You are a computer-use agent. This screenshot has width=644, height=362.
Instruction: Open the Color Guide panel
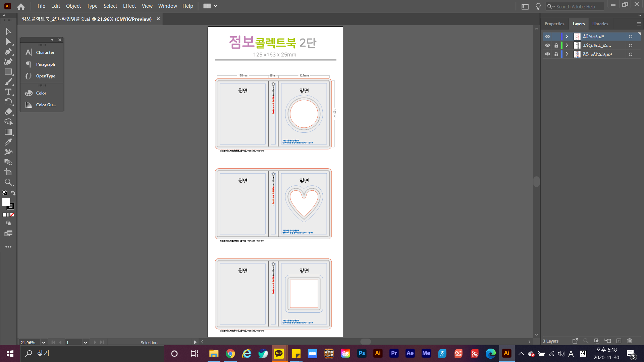pos(46,105)
